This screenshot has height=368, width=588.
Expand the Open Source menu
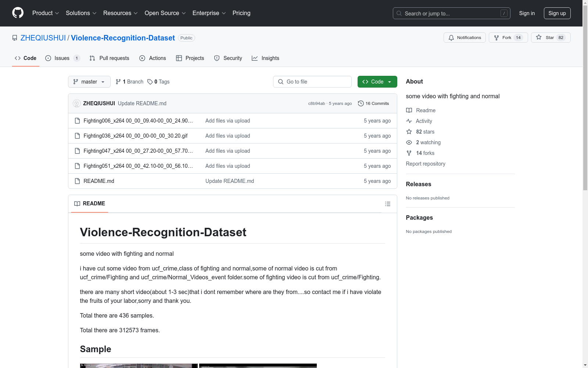165,13
